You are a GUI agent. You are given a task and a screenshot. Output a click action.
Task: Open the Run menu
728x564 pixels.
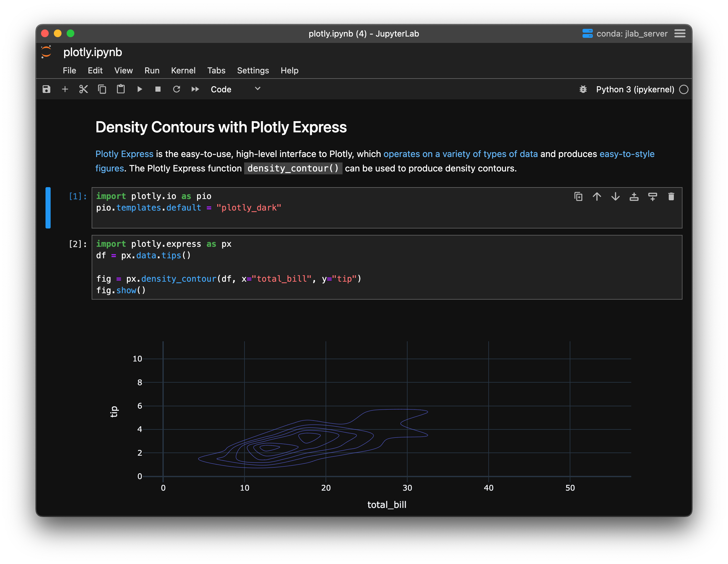point(152,71)
